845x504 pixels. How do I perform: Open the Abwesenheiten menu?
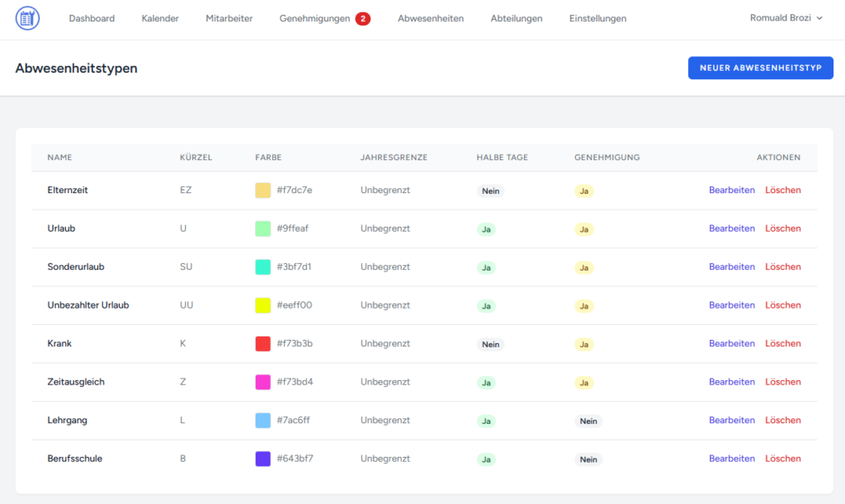click(x=430, y=18)
